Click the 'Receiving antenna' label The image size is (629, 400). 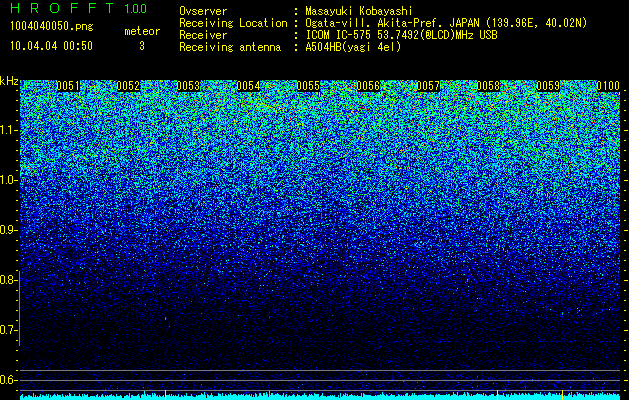coord(230,47)
